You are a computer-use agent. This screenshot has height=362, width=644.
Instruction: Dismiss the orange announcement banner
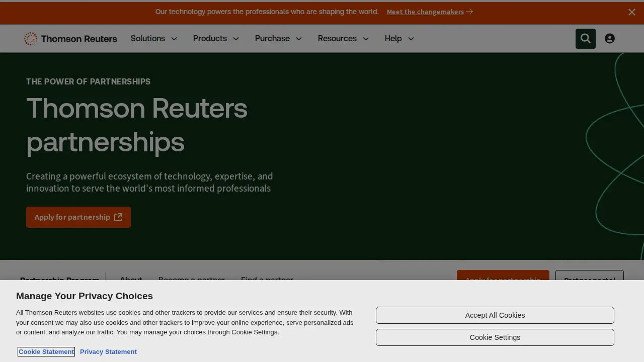coord(632,12)
